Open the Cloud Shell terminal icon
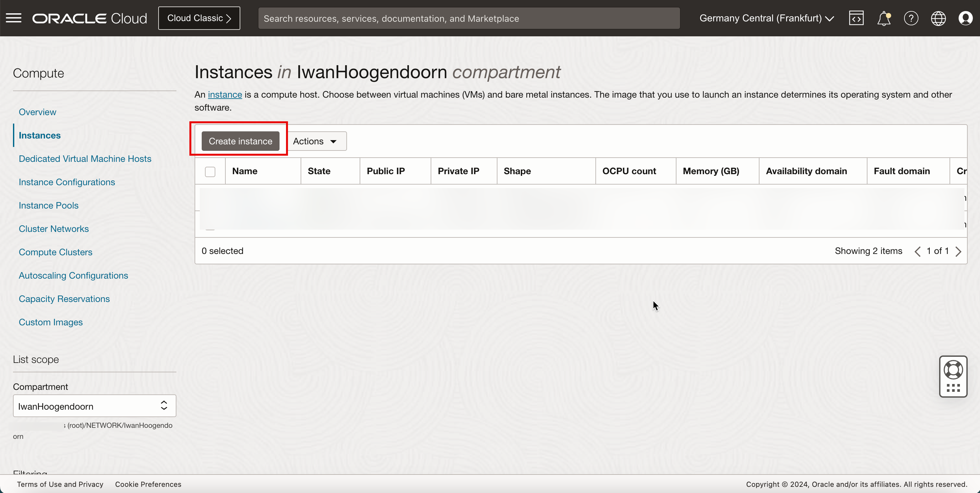The image size is (980, 493). point(856,18)
